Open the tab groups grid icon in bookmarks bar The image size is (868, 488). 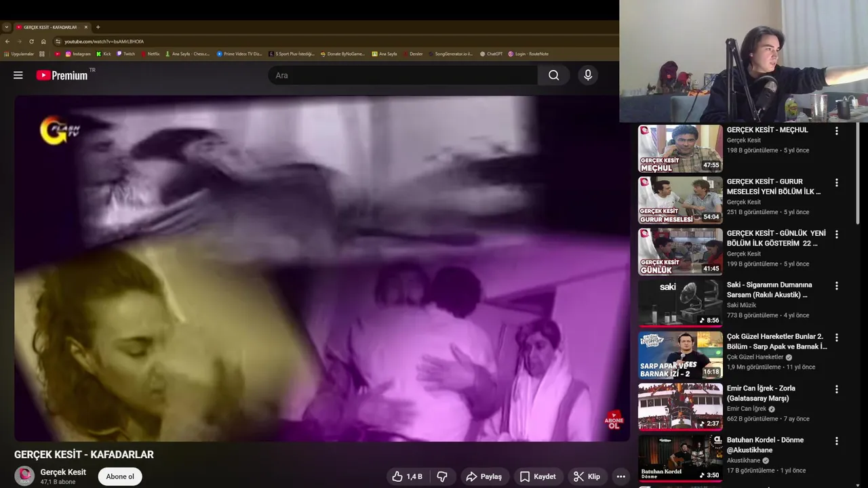[42, 54]
